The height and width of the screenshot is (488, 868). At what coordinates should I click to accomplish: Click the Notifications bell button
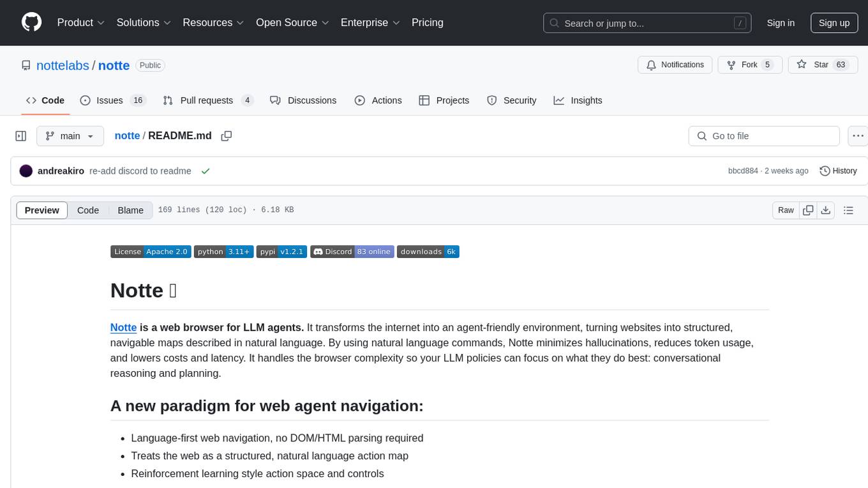[675, 65]
